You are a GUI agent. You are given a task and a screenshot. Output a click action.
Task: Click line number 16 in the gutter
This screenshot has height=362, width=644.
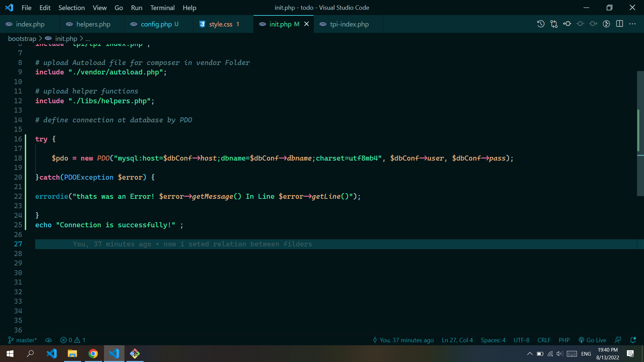(18, 139)
